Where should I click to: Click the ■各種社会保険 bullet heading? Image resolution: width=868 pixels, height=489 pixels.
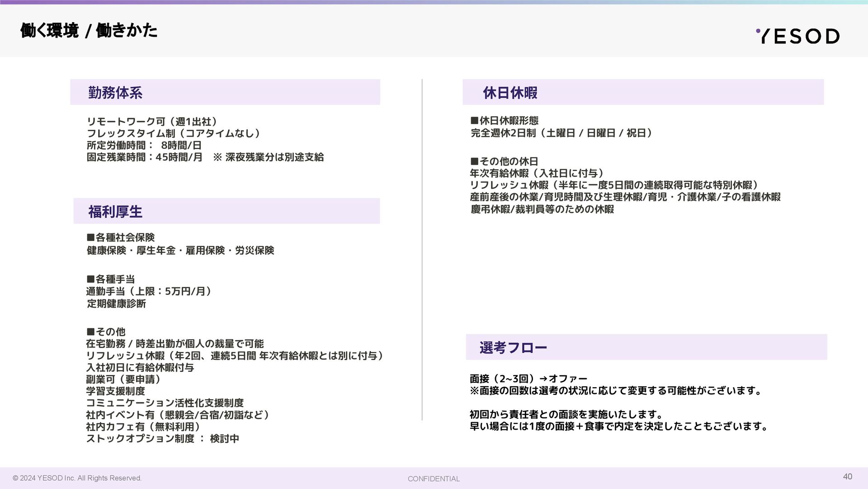coord(121,237)
